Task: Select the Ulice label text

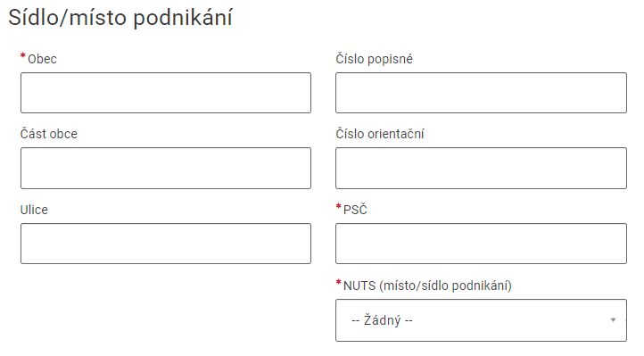Action: pos(34,210)
